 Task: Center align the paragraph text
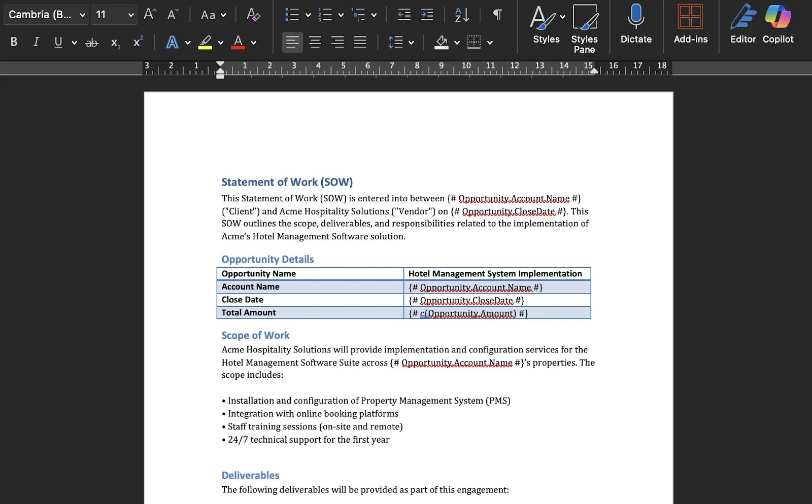point(315,42)
